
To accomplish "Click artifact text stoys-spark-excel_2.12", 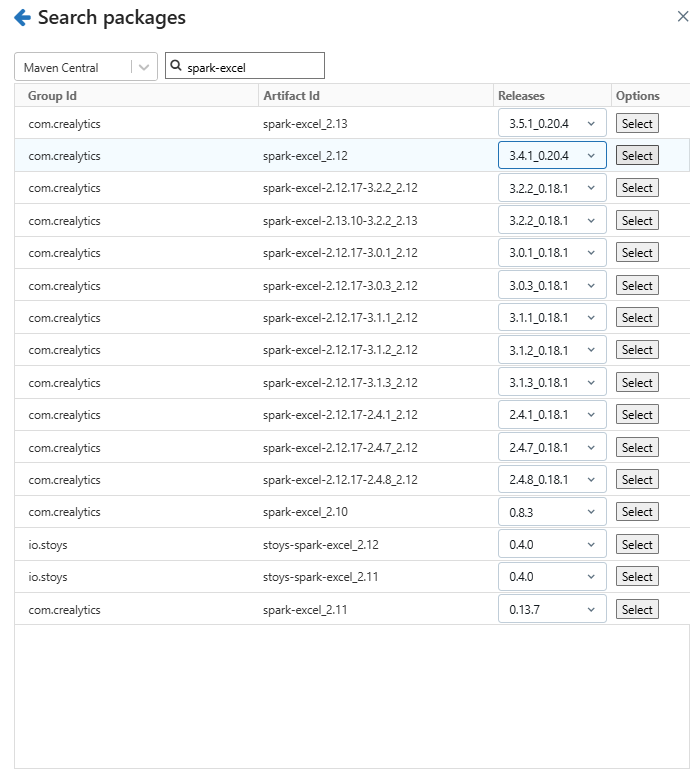I will 320,545.
